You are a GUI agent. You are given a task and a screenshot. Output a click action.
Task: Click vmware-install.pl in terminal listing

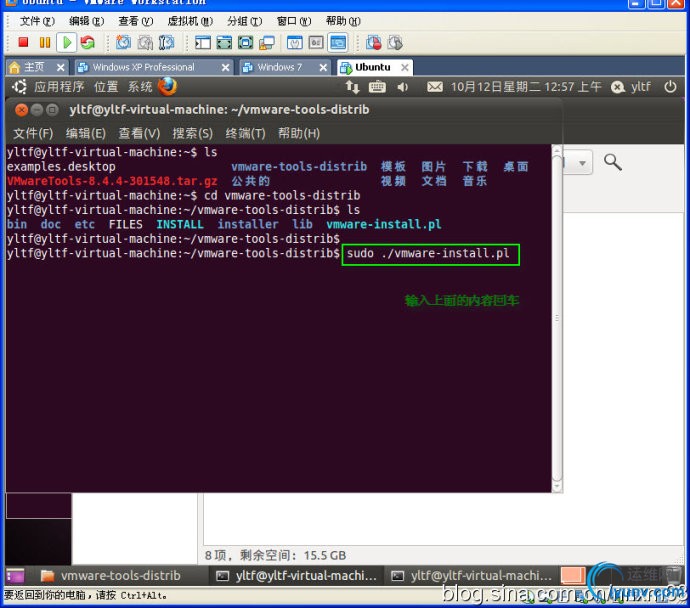[x=383, y=224]
